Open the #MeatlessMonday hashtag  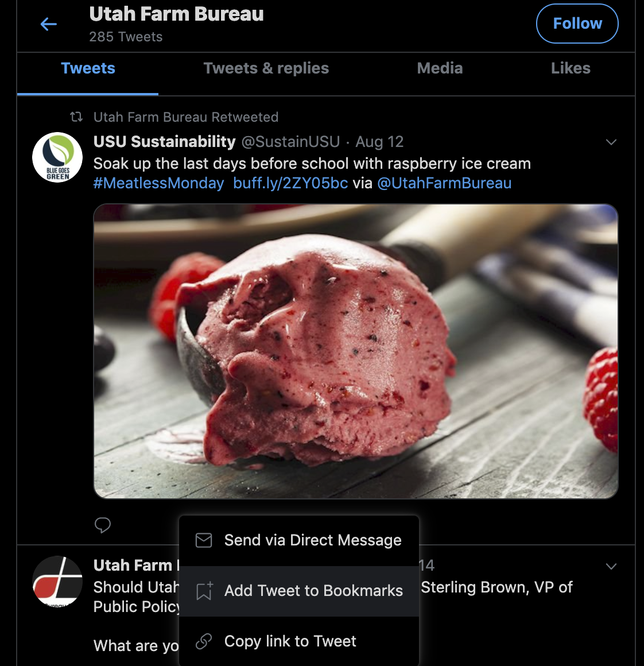158,183
